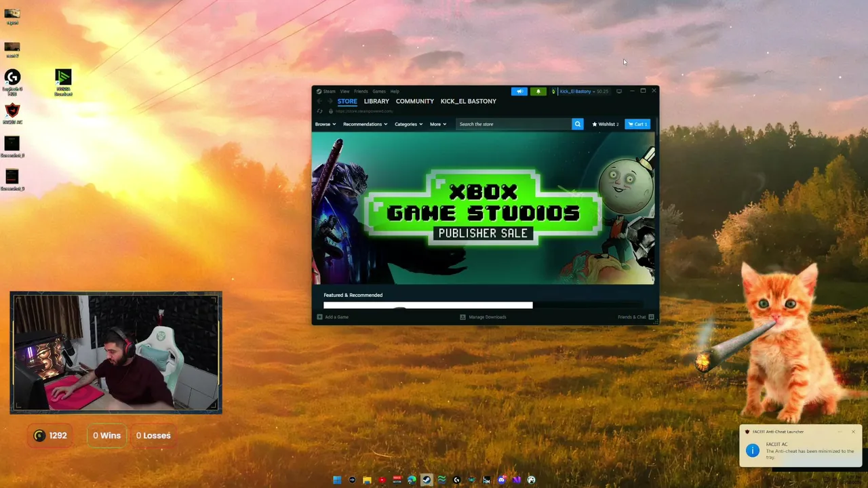Select the last Screenshot desktop file
The image size is (868, 488).
pos(12,180)
